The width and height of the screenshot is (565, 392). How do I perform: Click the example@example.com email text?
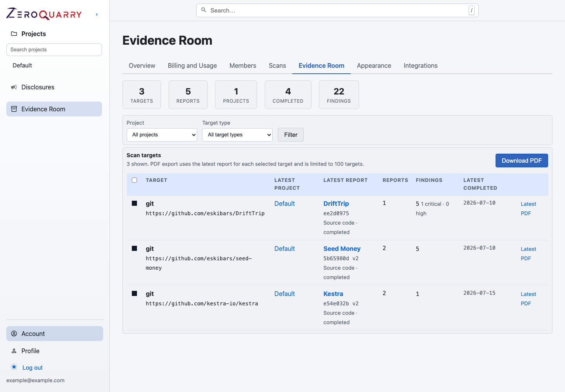(x=35, y=380)
